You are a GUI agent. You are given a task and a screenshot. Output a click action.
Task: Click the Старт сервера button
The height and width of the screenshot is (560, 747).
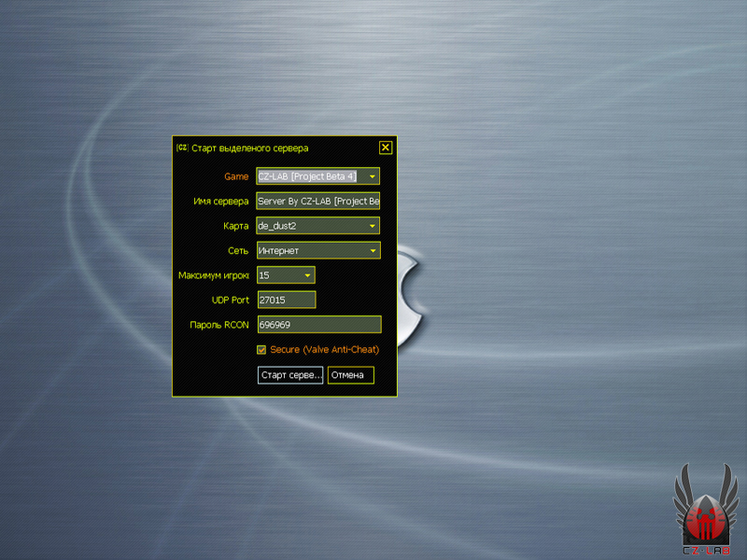click(290, 375)
